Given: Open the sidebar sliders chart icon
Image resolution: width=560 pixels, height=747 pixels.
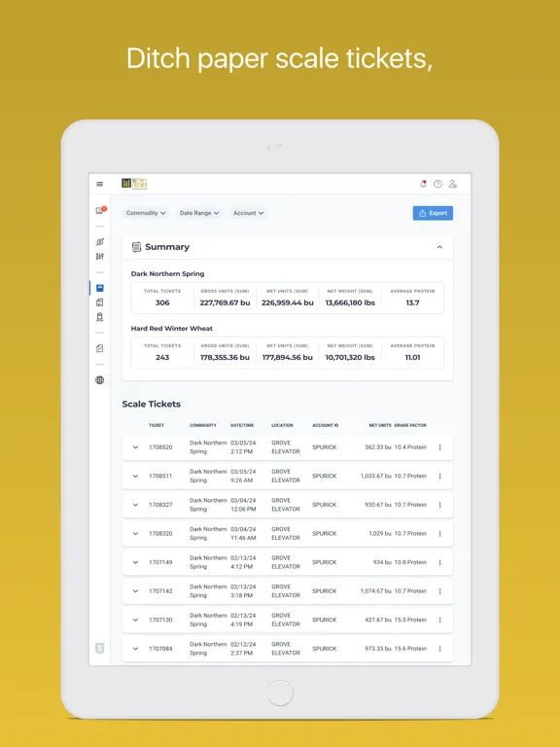Looking at the screenshot, I should [x=99, y=257].
